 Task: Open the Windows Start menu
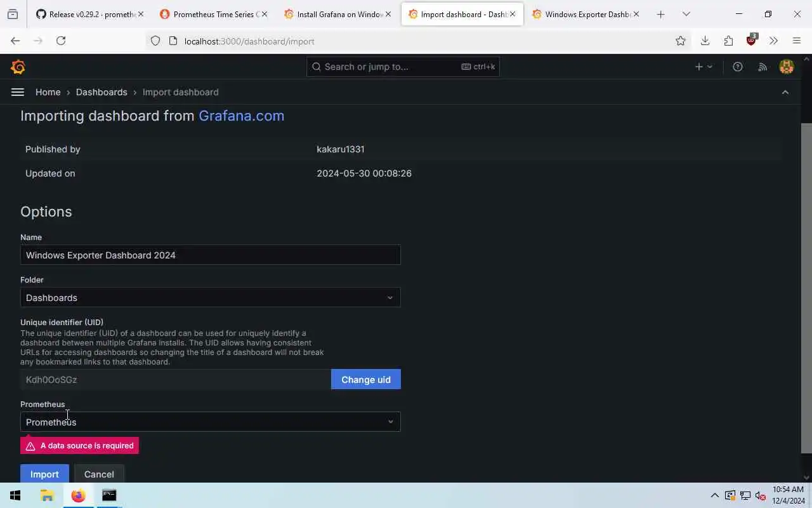click(15, 495)
